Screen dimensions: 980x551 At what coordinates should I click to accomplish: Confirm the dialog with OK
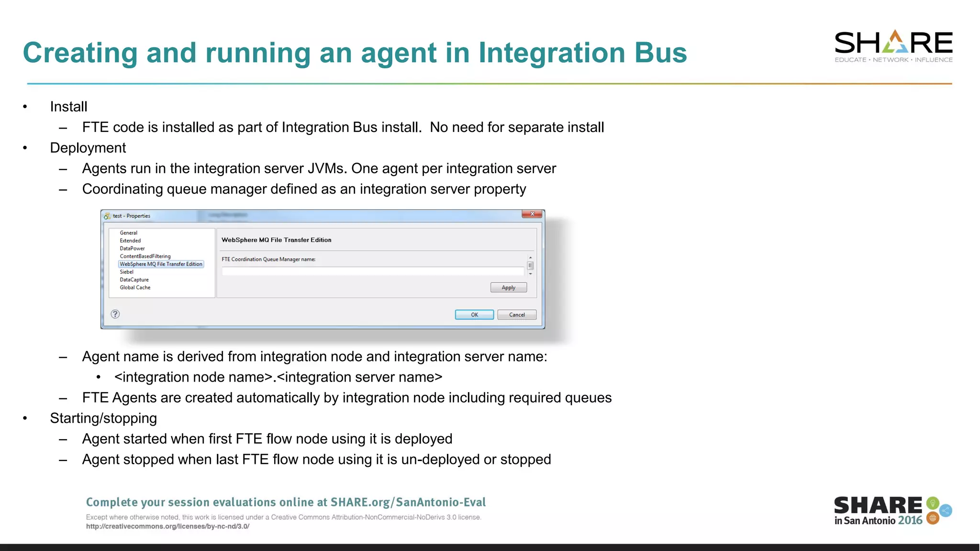474,315
